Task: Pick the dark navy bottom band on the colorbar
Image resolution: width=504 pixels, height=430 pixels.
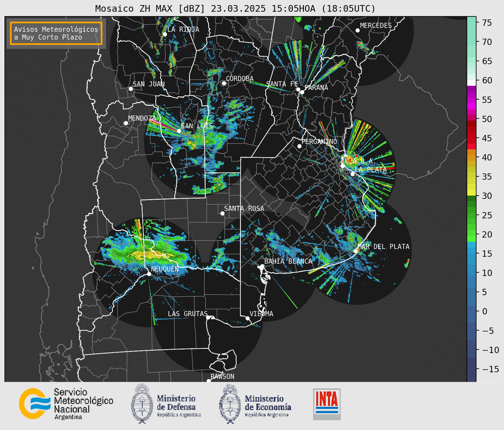Action: pyautogui.click(x=471, y=370)
